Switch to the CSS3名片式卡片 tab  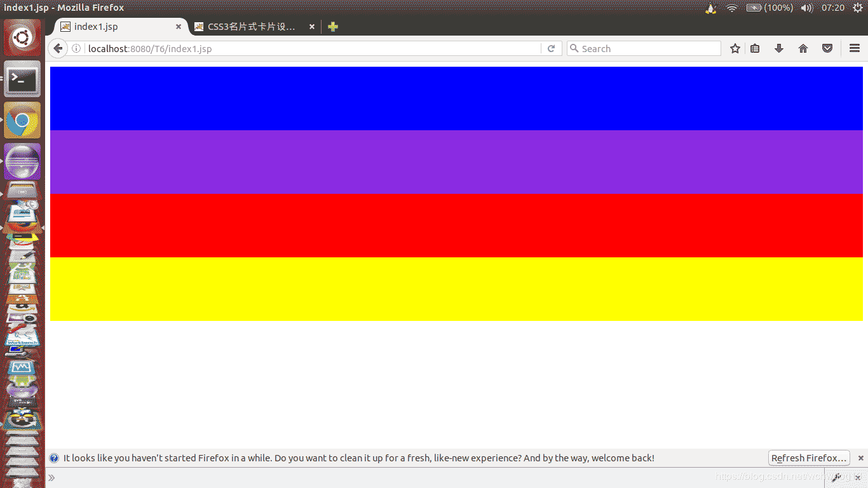251,27
